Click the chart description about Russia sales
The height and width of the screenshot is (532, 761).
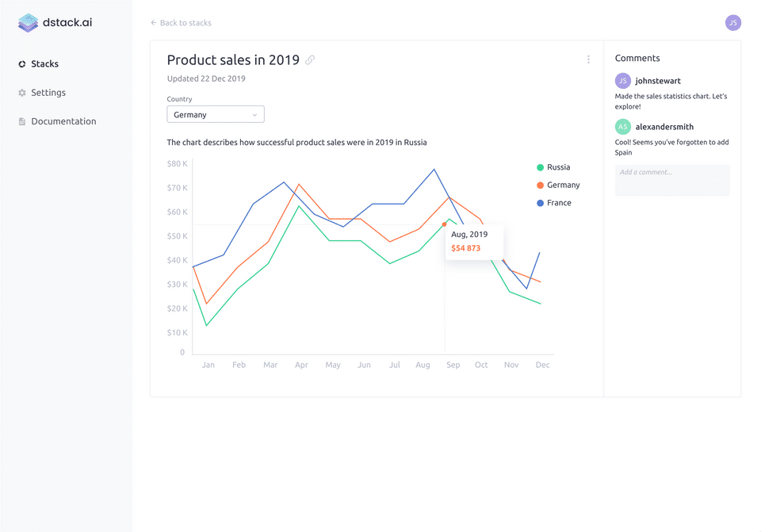tap(297, 142)
